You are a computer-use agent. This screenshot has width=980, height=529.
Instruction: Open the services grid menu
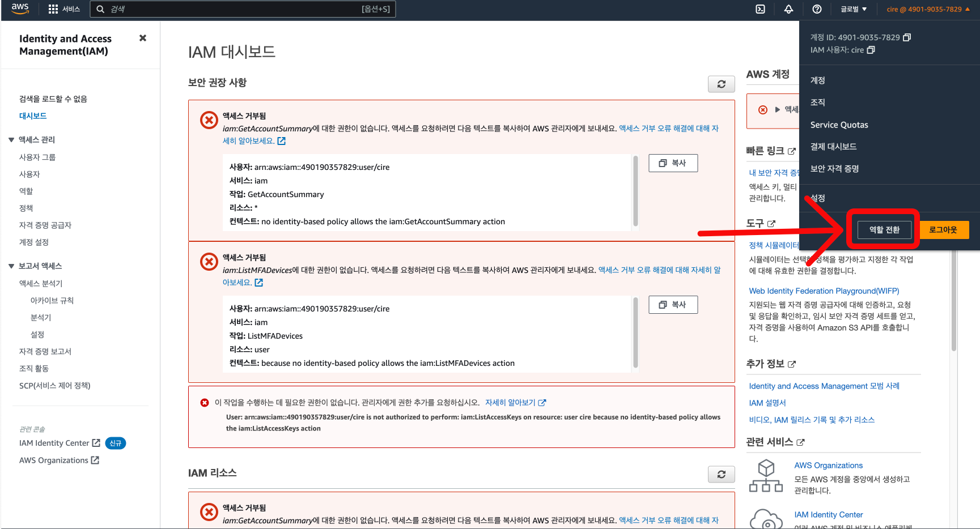[53, 9]
